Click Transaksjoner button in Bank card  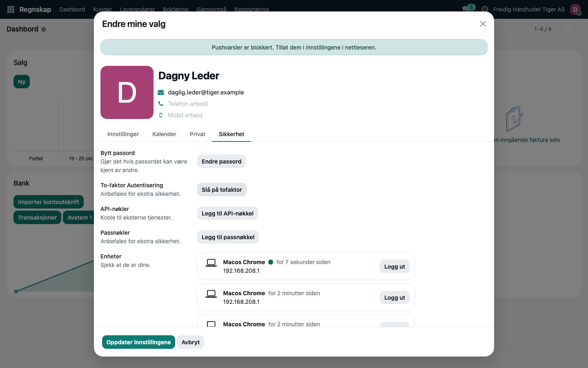37,218
